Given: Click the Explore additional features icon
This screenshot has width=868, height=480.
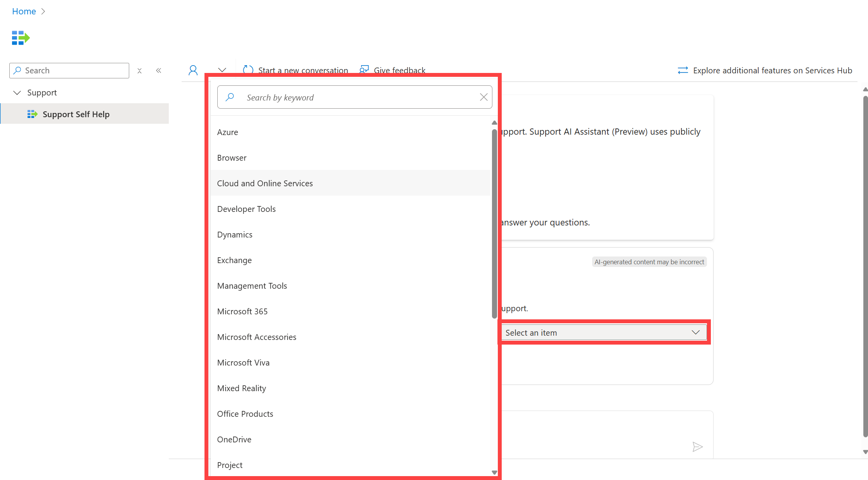Looking at the screenshot, I should click(683, 70).
